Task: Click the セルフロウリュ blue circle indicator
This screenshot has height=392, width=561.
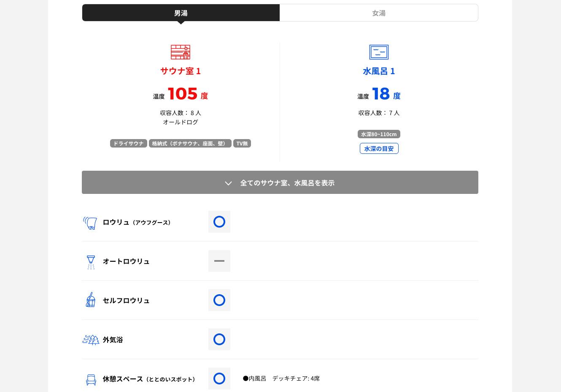Action: pyautogui.click(x=219, y=300)
